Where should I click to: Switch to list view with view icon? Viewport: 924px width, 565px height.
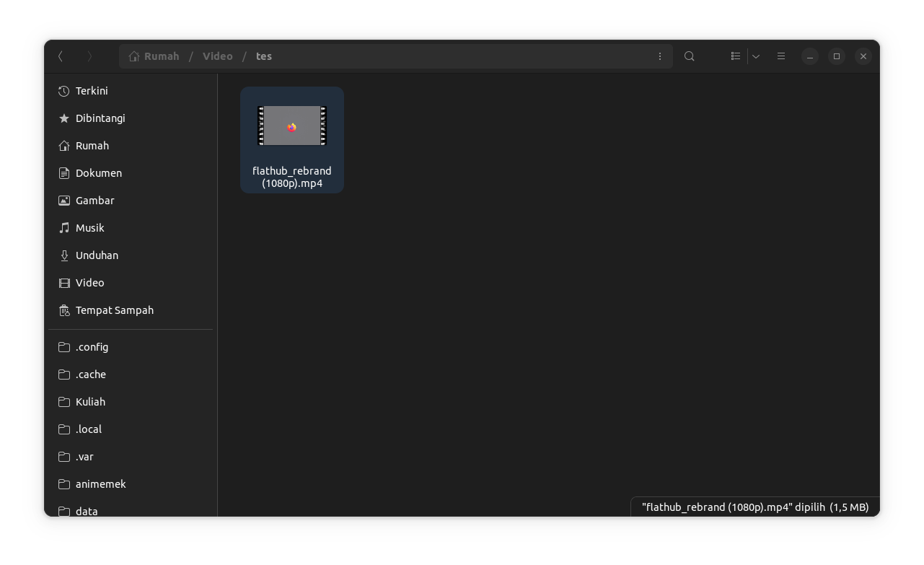coord(735,56)
